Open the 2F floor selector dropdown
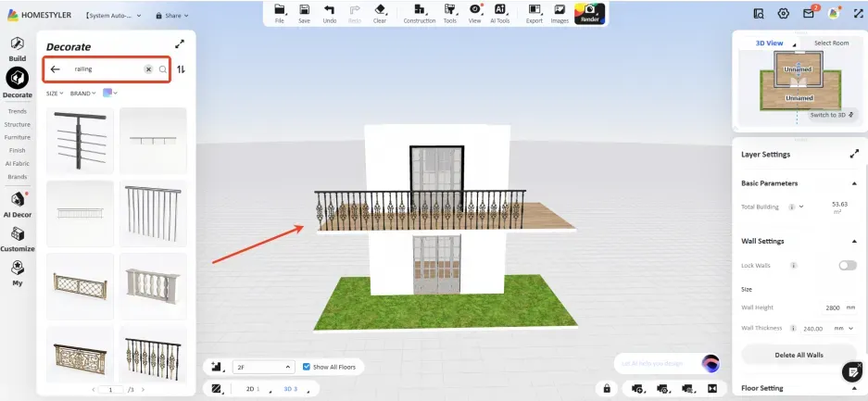This screenshot has width=868, height=401. 263,367
